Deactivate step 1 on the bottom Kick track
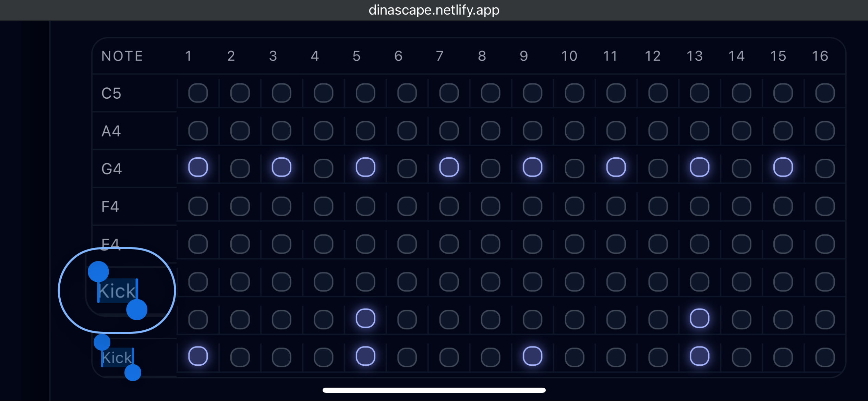 point(197,356)
